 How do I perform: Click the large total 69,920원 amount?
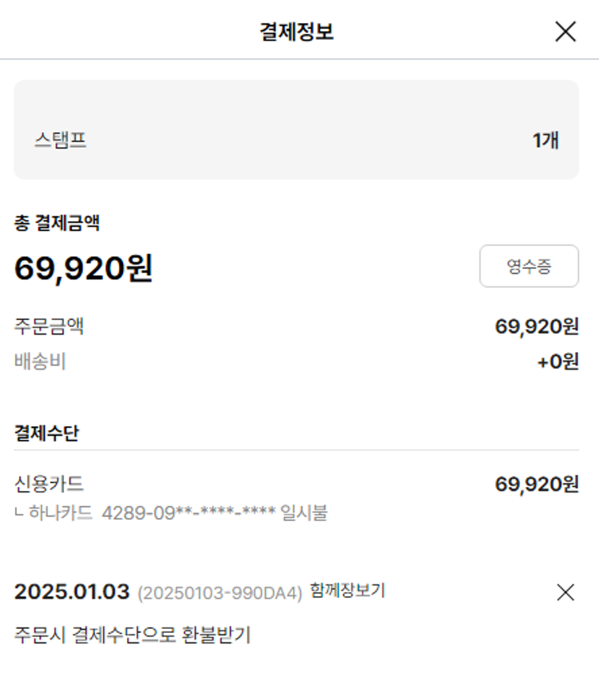coord(83,269)
